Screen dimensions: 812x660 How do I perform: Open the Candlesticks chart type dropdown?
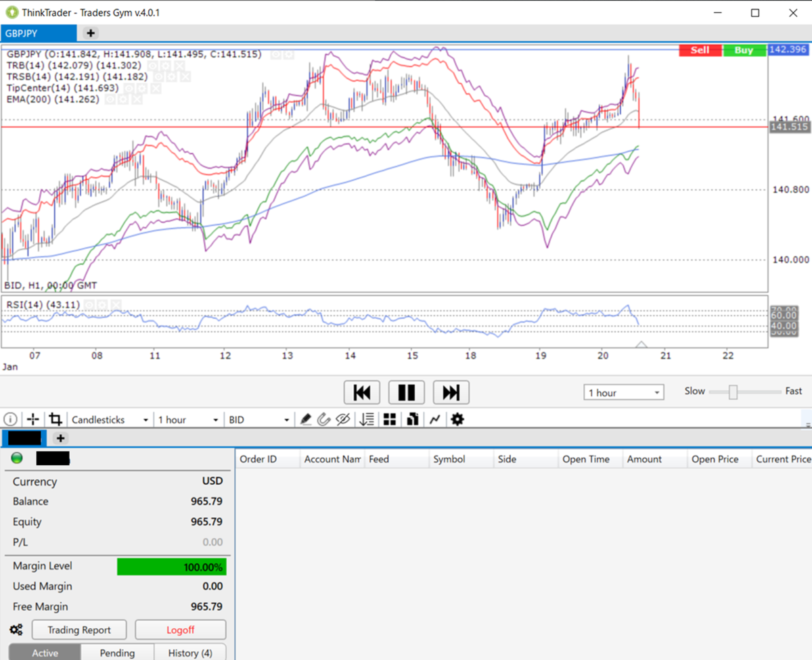pyautogui.click(x=110, y=420)
